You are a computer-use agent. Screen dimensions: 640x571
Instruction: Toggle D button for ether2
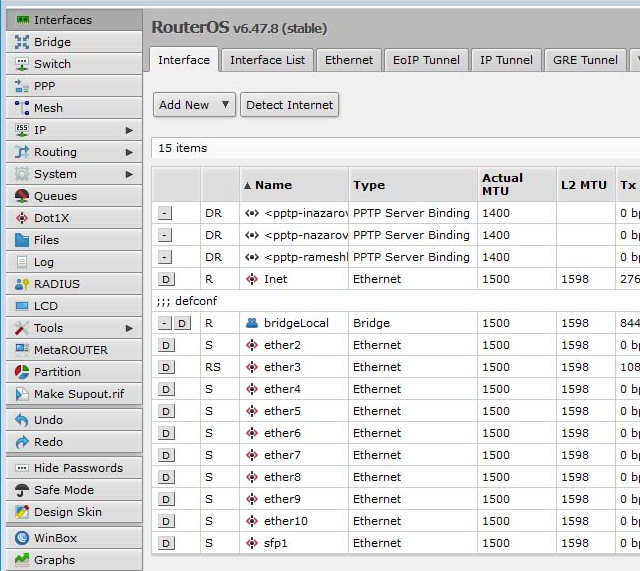tap(166, 346)
